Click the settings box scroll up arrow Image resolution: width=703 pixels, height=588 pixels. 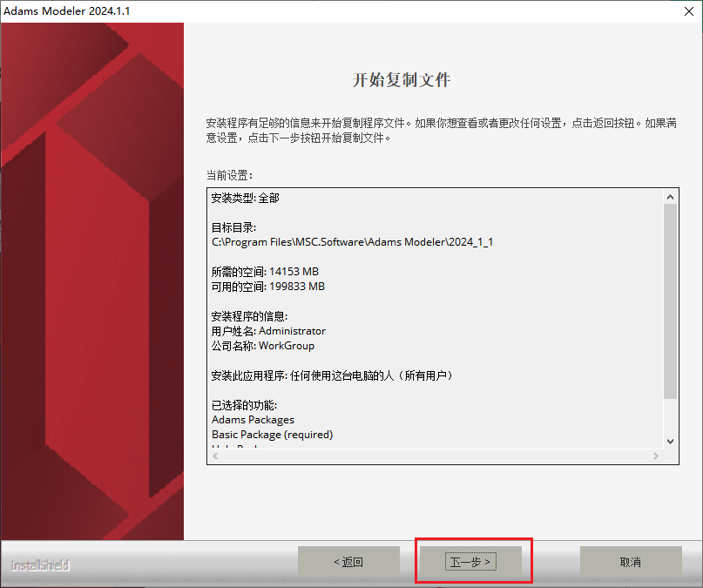[670, 197]
